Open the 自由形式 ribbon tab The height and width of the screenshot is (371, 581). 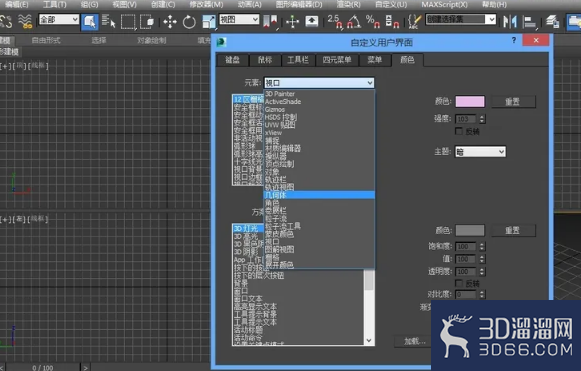pyautogui.click(x=46, y=40)
